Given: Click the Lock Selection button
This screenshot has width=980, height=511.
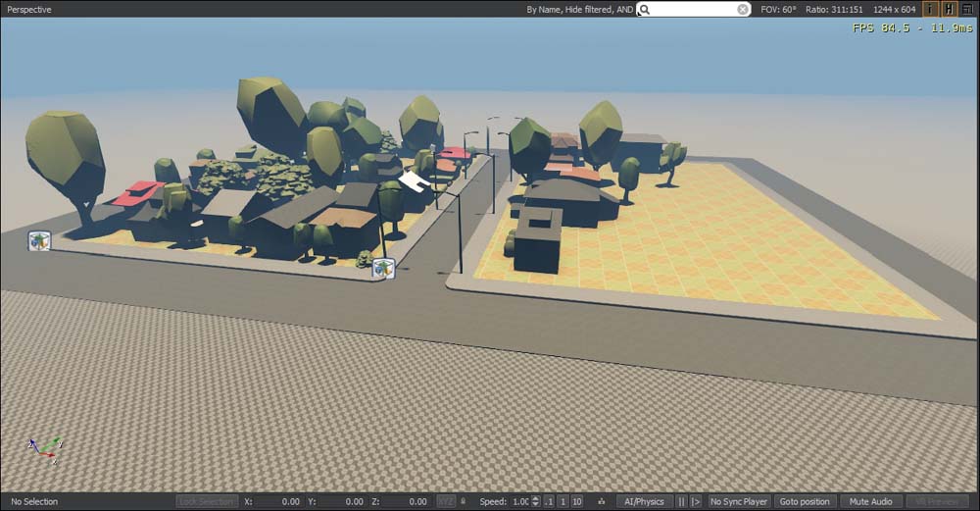Looking at the screenshot, I should point(207,501).
